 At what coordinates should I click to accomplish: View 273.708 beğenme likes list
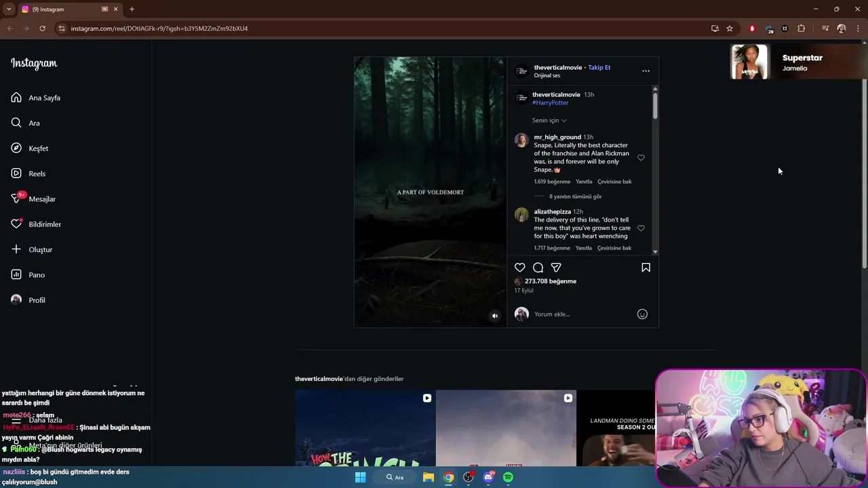tap(551, 281)
